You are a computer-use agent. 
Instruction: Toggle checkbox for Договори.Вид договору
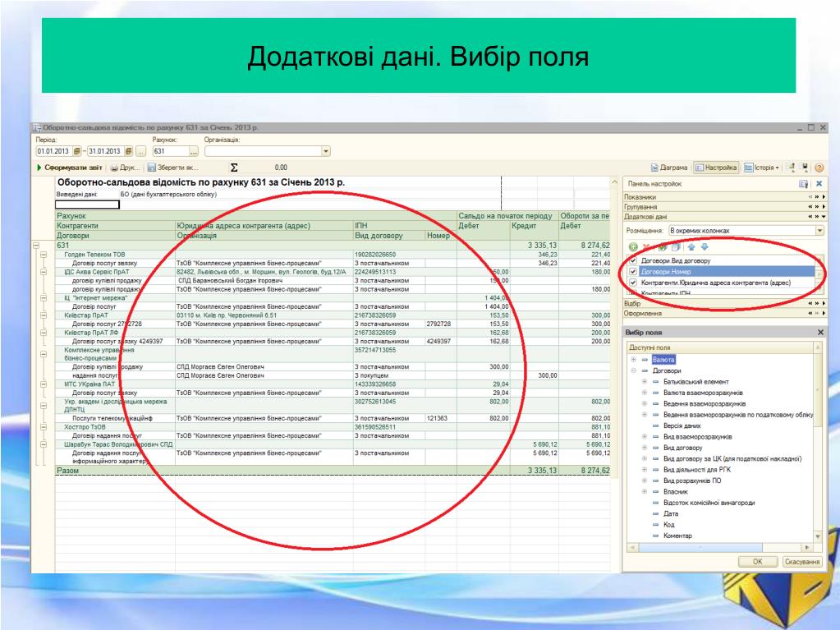click(x=633, y=261)
